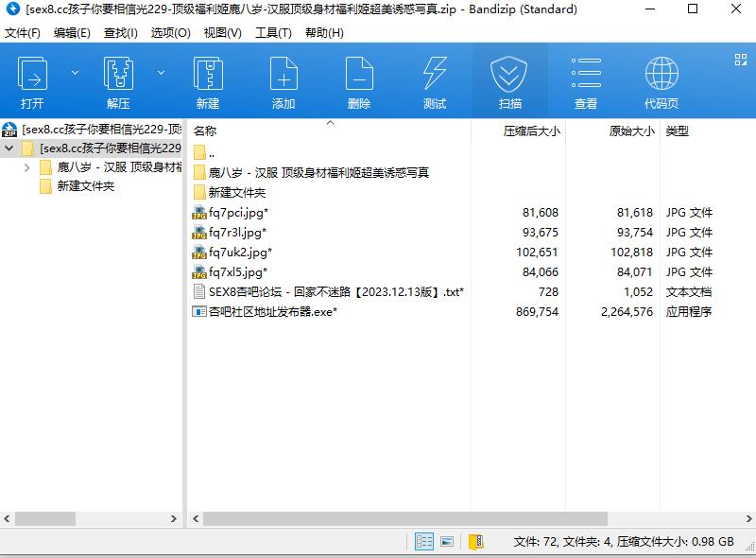Image resolution: width=756 pixels, height=558 pixels.
Task: Sort by 原始大小 column header
Action: [x=631, y=131]
